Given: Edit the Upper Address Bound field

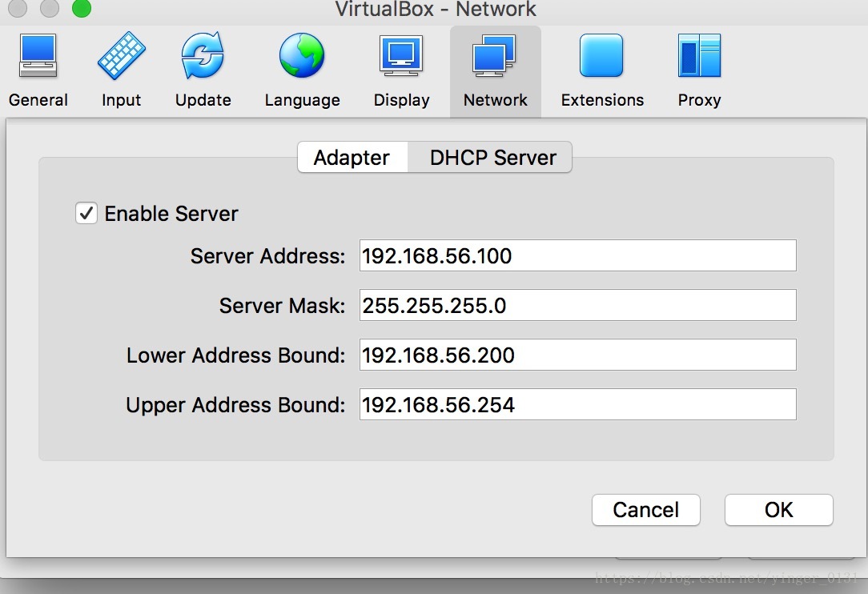Looking at the screenshot, I should point(578,405).
